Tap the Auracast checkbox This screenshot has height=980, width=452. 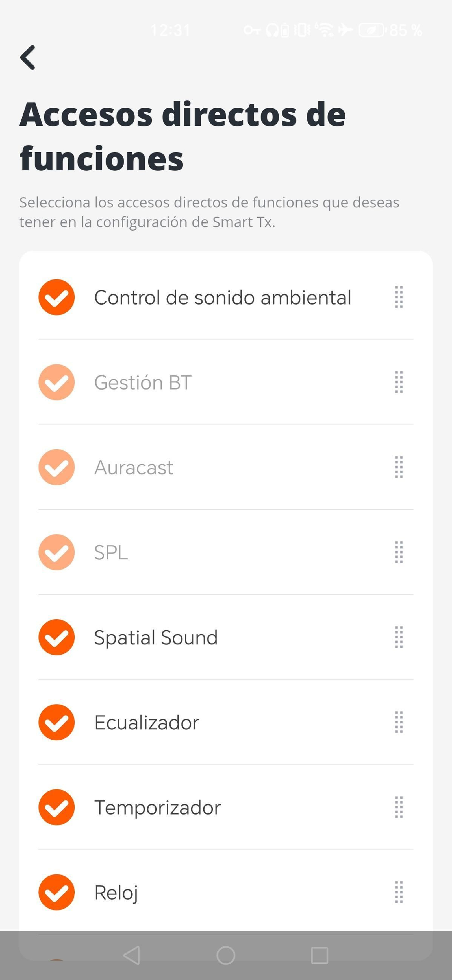[56, 467]
